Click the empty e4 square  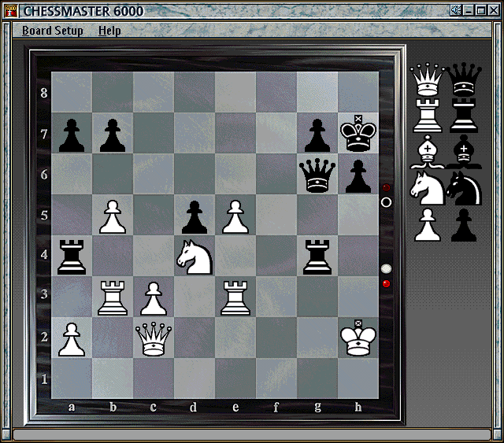(235, 256)
